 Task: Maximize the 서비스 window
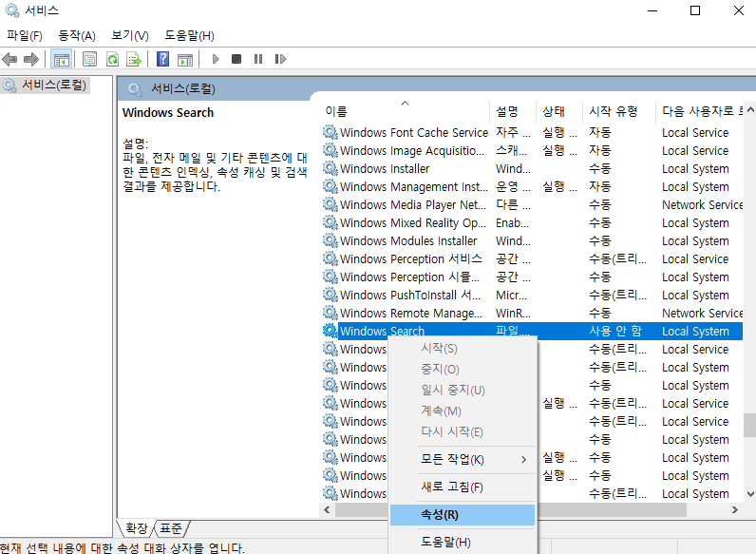coord(695,10)
